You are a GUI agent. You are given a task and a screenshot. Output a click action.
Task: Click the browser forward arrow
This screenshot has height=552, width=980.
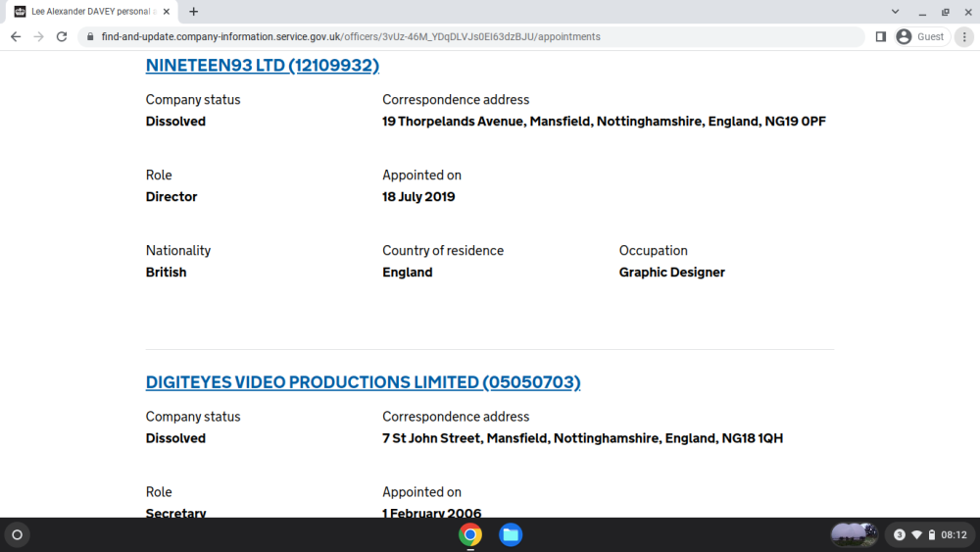tap(39, 37)
